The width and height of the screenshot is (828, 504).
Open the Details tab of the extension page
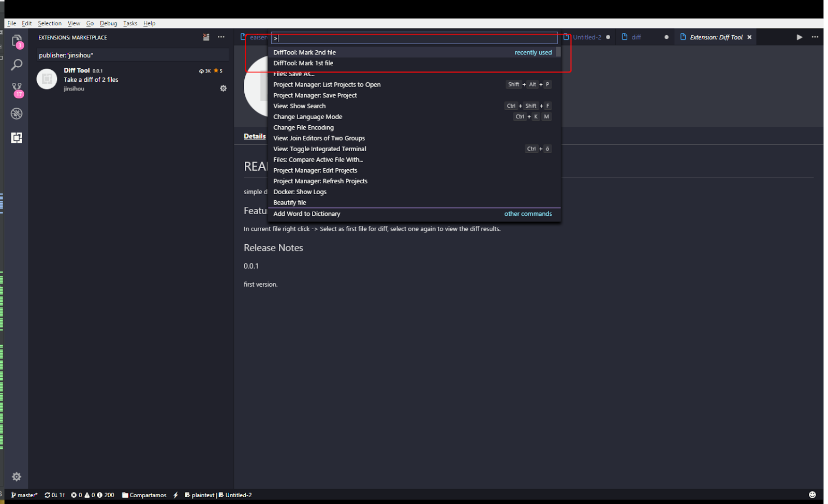click(x=255, y=136)
